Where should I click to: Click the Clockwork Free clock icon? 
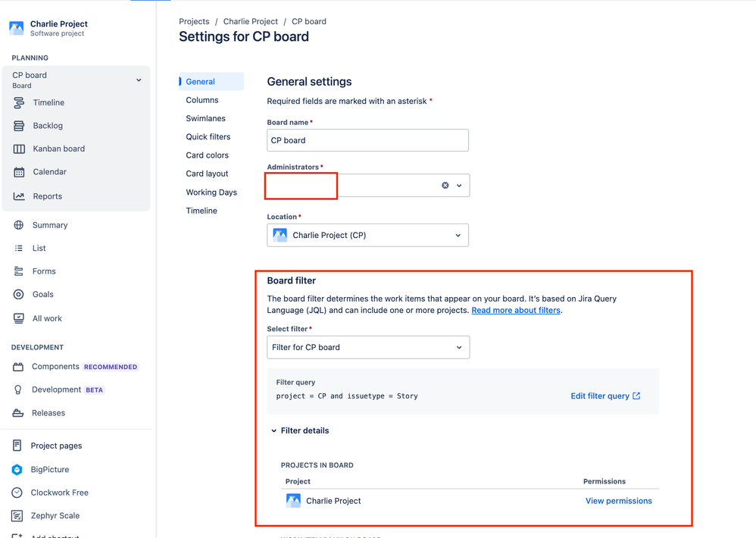[17, 493]
